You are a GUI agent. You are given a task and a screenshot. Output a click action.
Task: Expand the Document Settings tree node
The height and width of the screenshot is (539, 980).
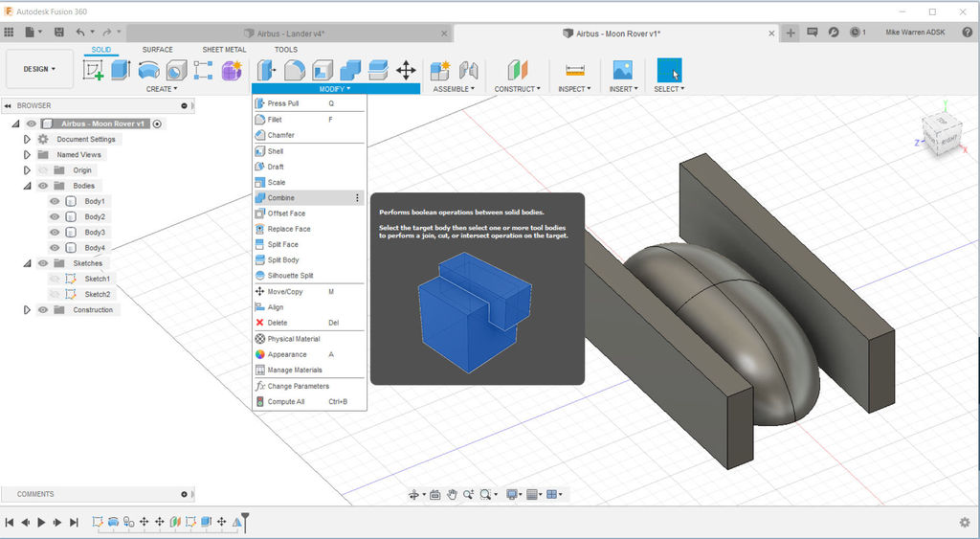coord(27,139)
